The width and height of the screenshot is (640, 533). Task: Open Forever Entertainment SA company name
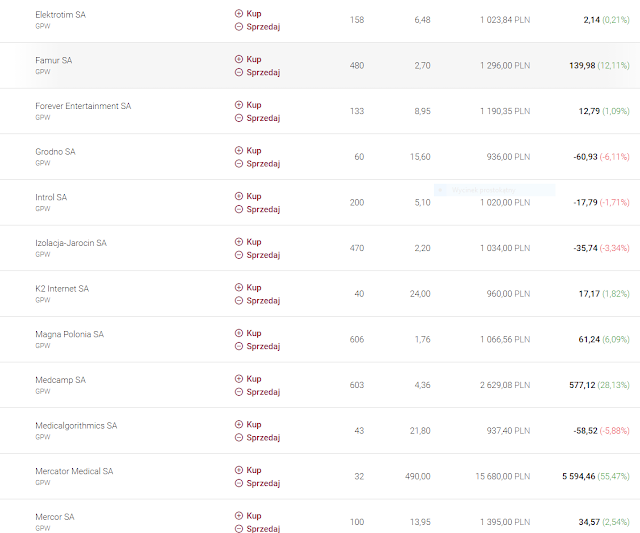pyautogui.click(x=83, y=106)
